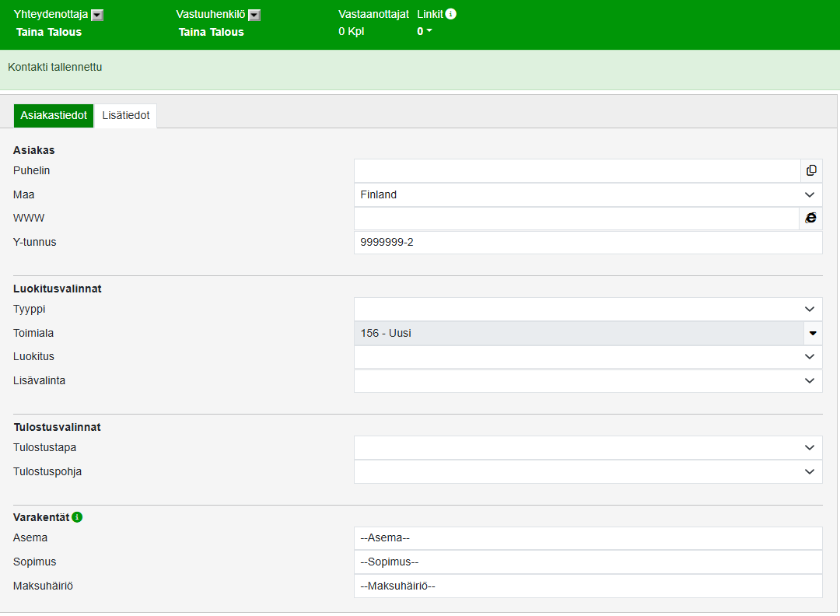Select the Asiakastiedot tab
840x616 pixels.
click(54, 115)
